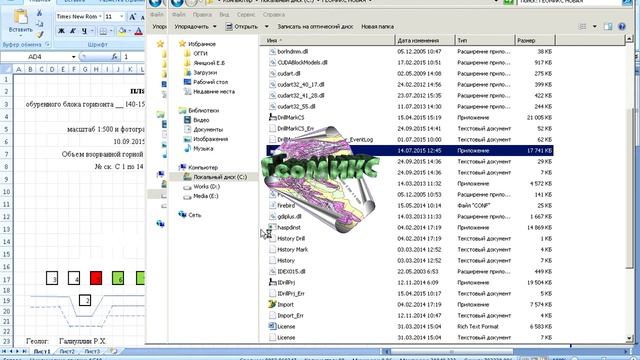This screenshot has width=640, height=360.
Task: Click the cell borders icon in Excel
Action: (103, 31)
